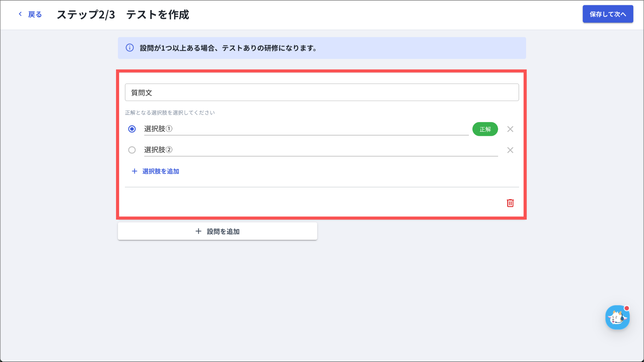Click the ステップ2/3 テストを作成 heading
Viewport: 644px width, 362px height.
[x=123, y=15]
